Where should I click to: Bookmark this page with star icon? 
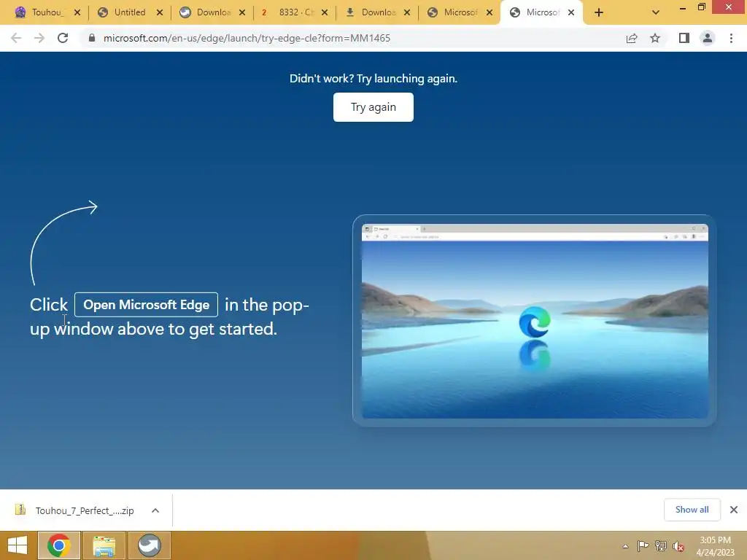pos(655,38)
